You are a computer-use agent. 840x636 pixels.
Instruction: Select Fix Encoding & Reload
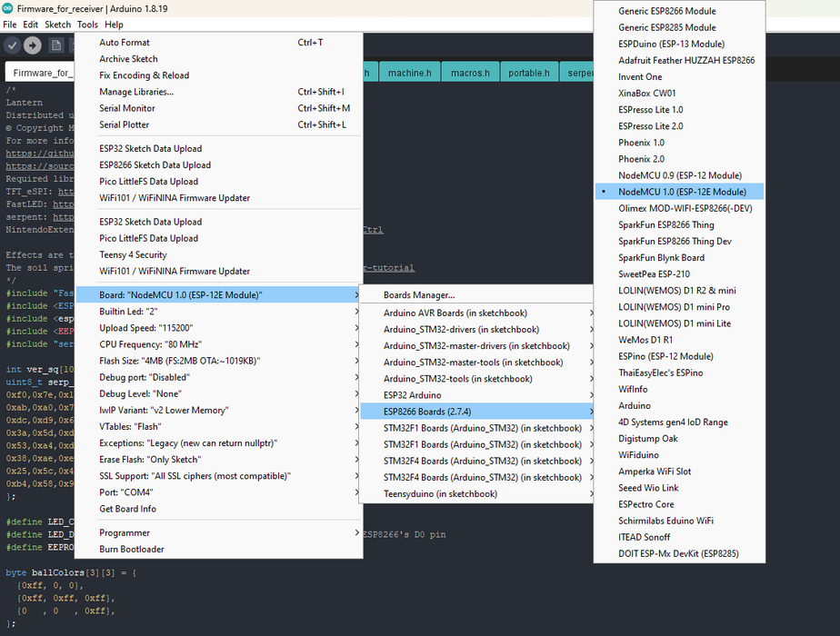click(x=219, y=75)
